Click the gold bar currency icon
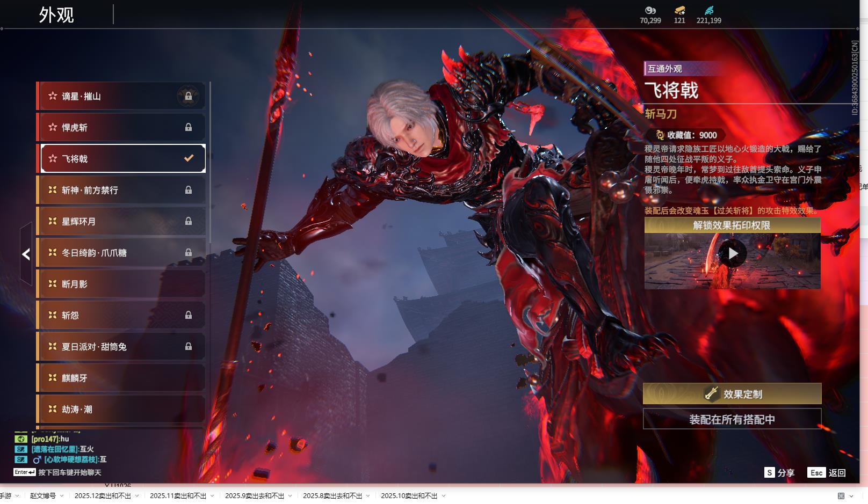This screenshot has width=868, height=504. 679,10
